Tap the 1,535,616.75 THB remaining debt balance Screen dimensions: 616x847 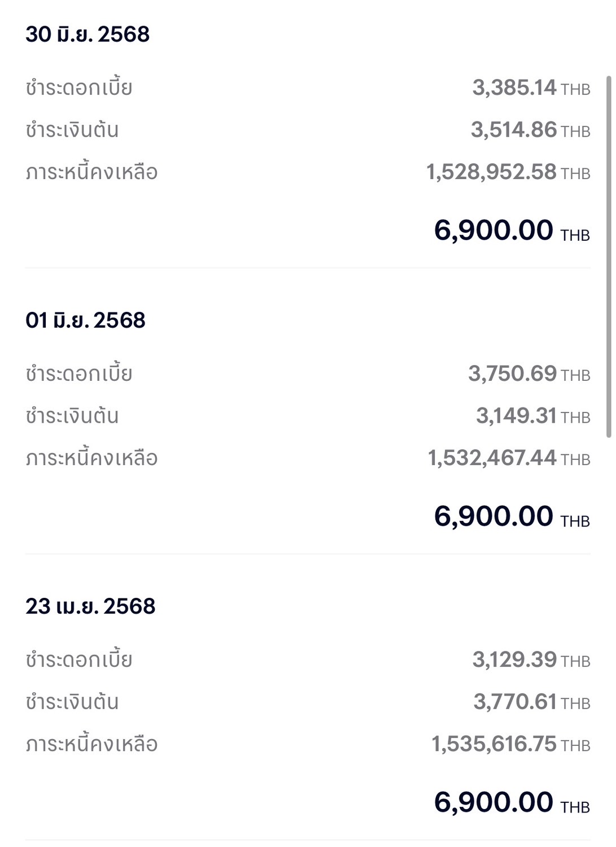511,744
